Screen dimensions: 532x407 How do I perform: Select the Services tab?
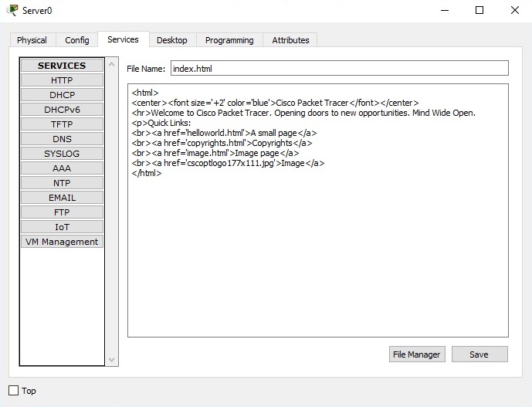124,39
